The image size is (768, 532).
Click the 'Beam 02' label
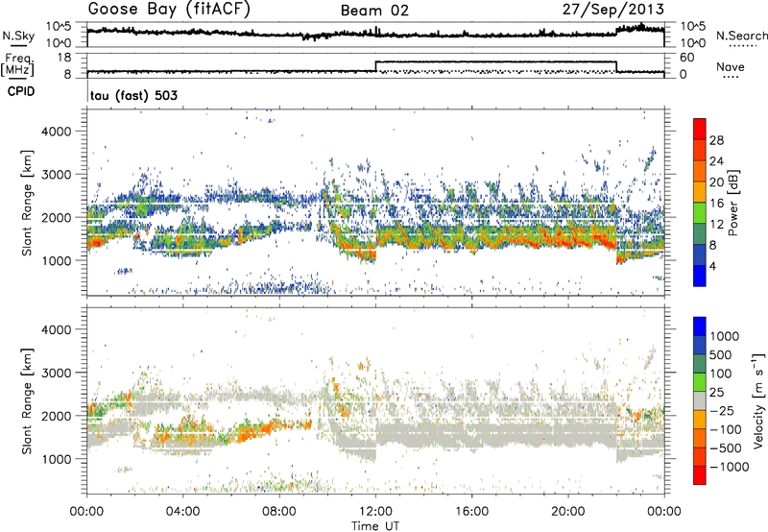374,11
